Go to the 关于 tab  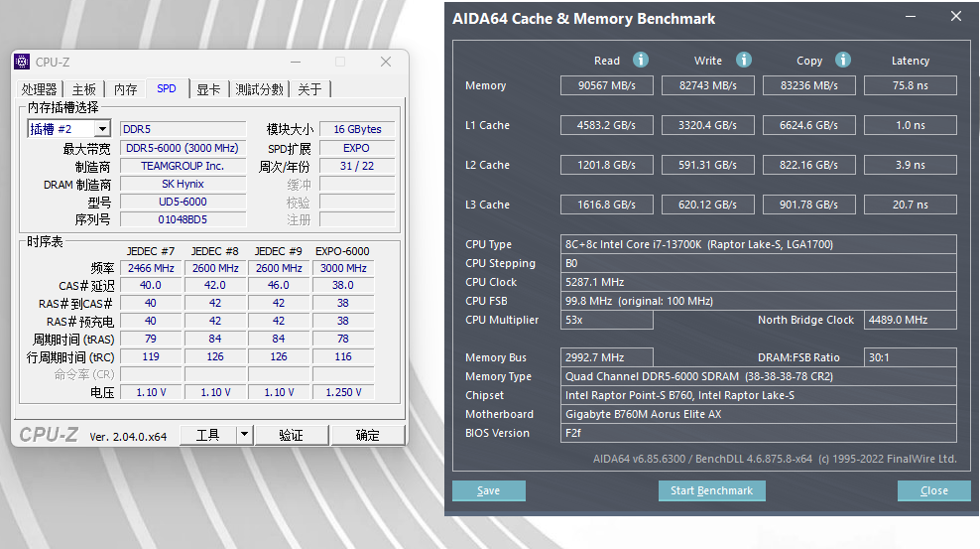point(309,89)
